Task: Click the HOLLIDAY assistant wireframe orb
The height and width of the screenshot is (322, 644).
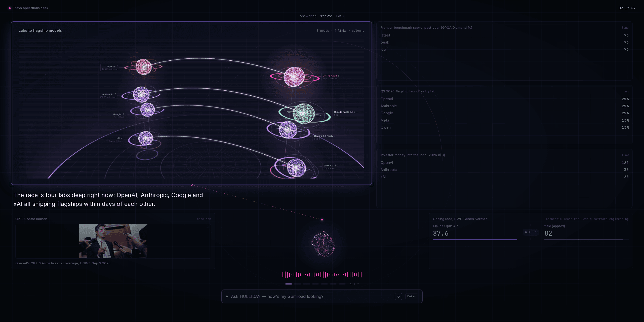Action: pyautogui.click(x=323, y=244)
